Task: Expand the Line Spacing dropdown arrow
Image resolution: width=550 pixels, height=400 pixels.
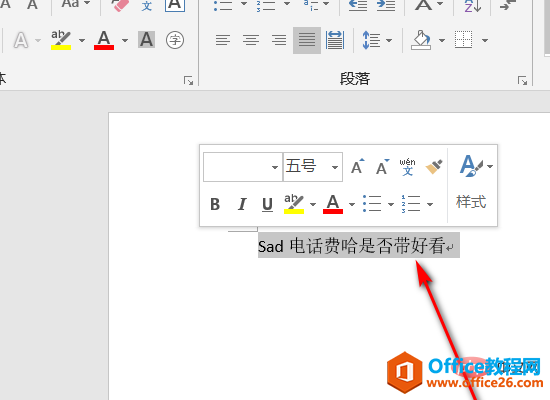Action: point(389,40)
